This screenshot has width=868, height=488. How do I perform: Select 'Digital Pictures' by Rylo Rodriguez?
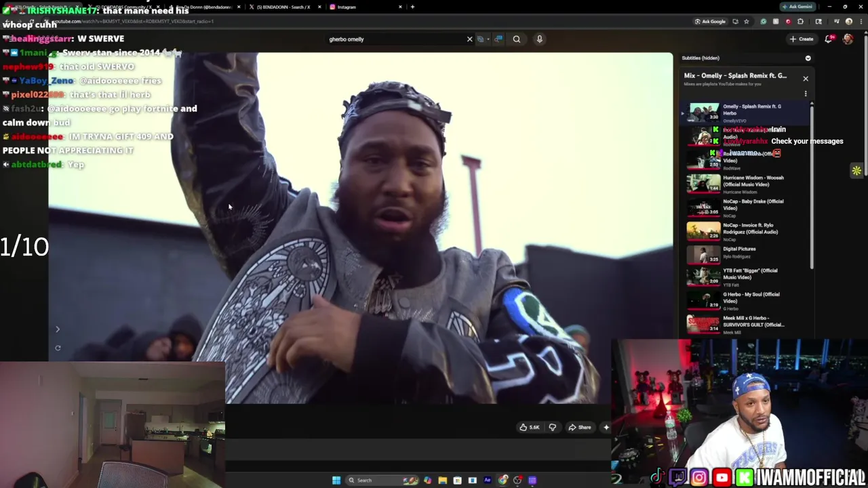(x=746, y=254)
